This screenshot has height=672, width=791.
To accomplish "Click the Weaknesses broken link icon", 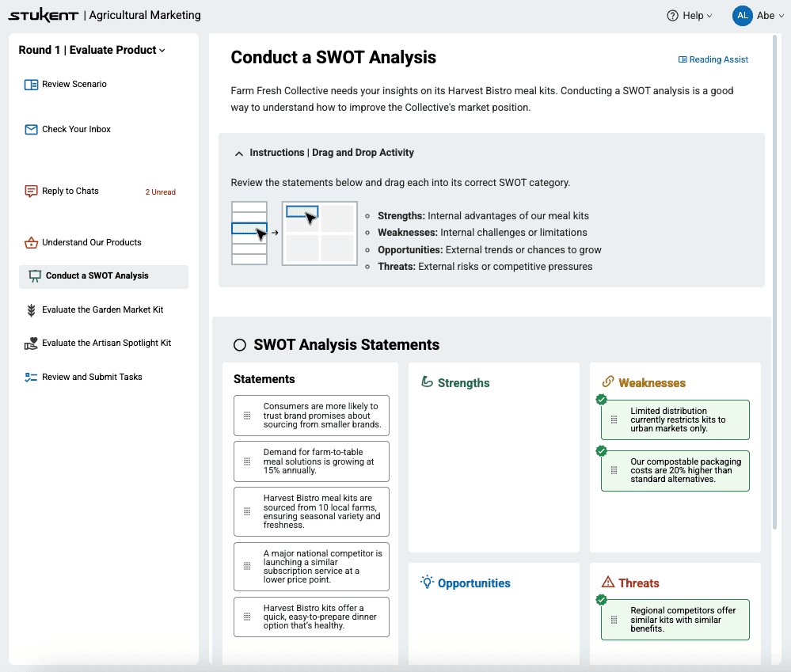I will click(x=608, y=382).
